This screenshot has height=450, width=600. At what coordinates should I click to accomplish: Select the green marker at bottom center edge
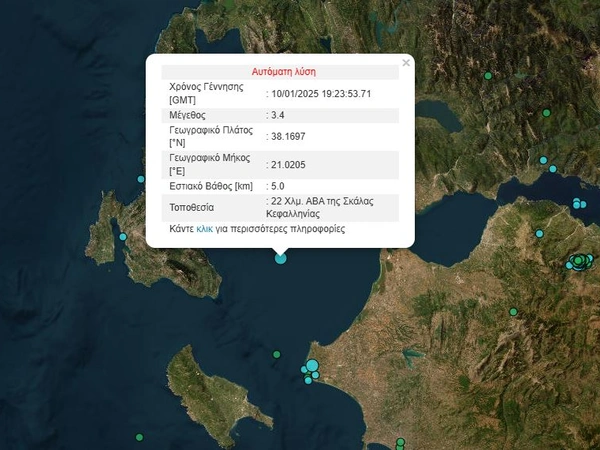[399, 441]
